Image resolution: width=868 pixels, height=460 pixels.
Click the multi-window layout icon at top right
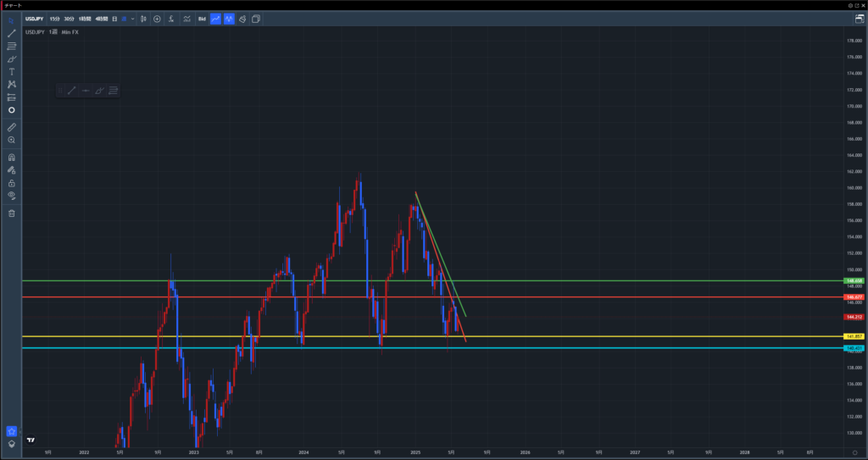pyautogui.click(x=860, y=19)
